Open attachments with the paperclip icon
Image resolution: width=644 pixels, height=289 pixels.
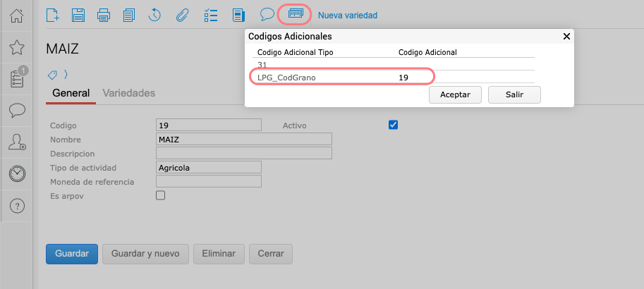tap(181, 14)
